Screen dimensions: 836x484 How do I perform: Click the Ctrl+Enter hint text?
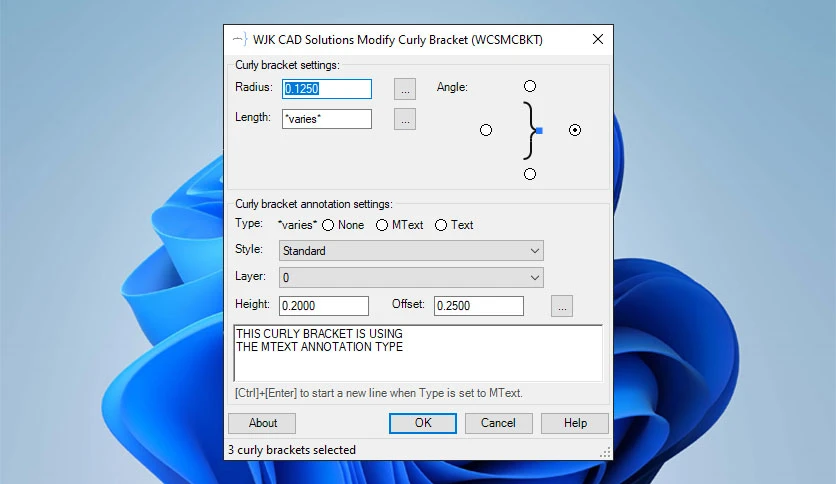[379, 393]
